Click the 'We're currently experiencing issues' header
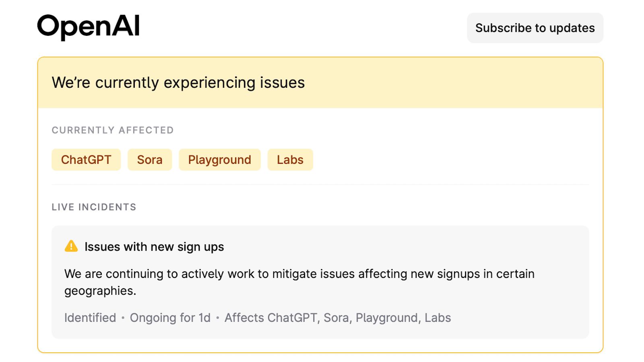 coord(178,82)
